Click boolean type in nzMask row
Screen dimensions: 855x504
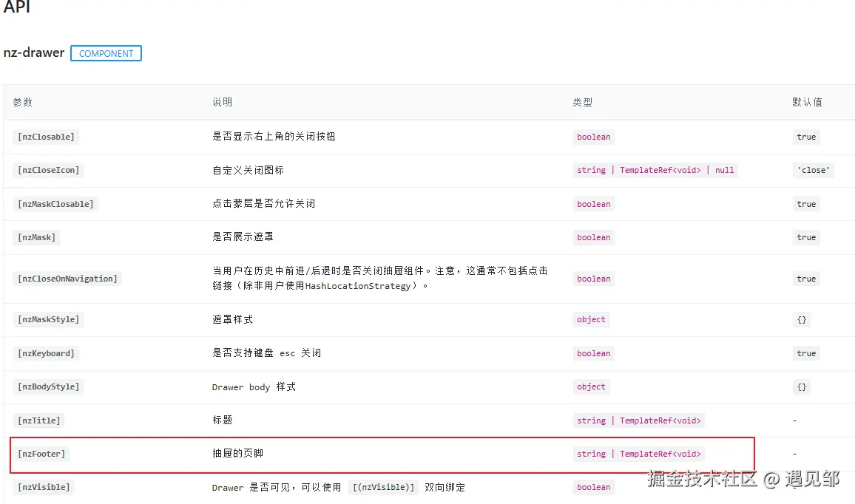click(x=594, y=237)
